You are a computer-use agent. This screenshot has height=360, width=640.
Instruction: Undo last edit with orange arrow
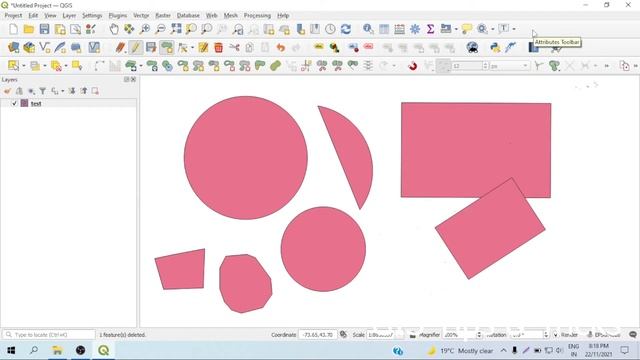[280, 47]
